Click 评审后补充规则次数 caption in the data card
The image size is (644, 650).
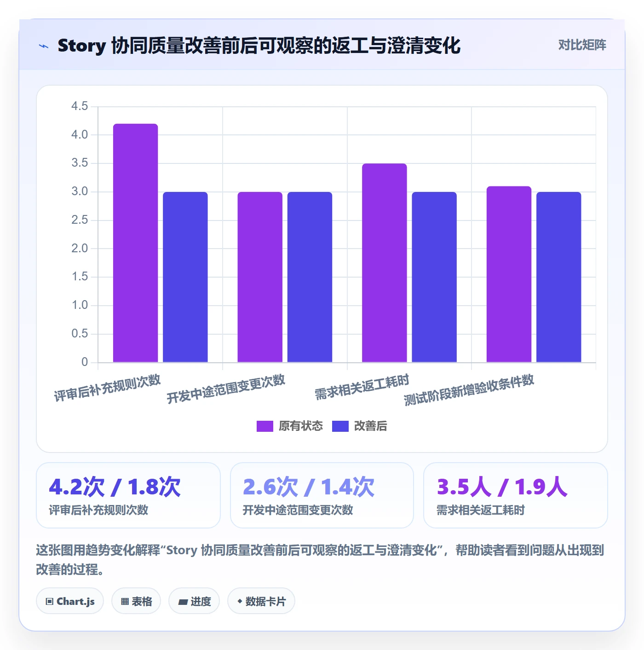(98, 510)
